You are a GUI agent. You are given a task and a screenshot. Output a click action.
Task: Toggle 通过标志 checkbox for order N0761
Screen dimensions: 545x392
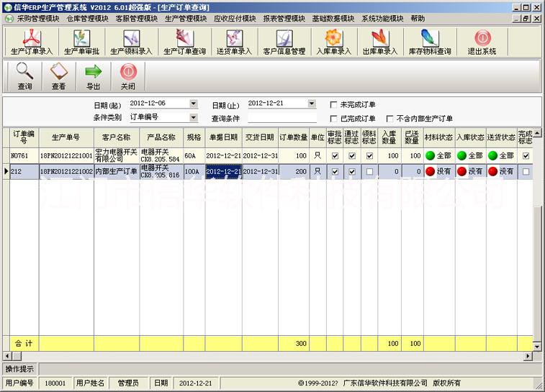point(352,156)
